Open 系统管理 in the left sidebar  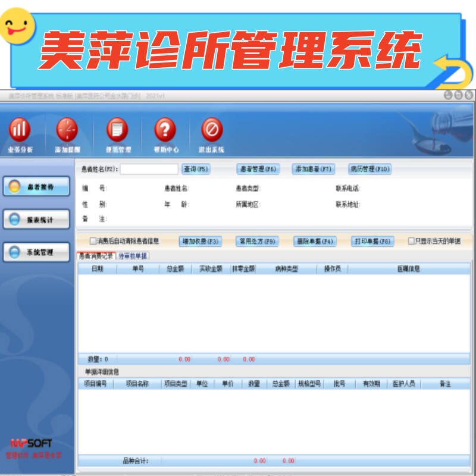coord(36,252)
